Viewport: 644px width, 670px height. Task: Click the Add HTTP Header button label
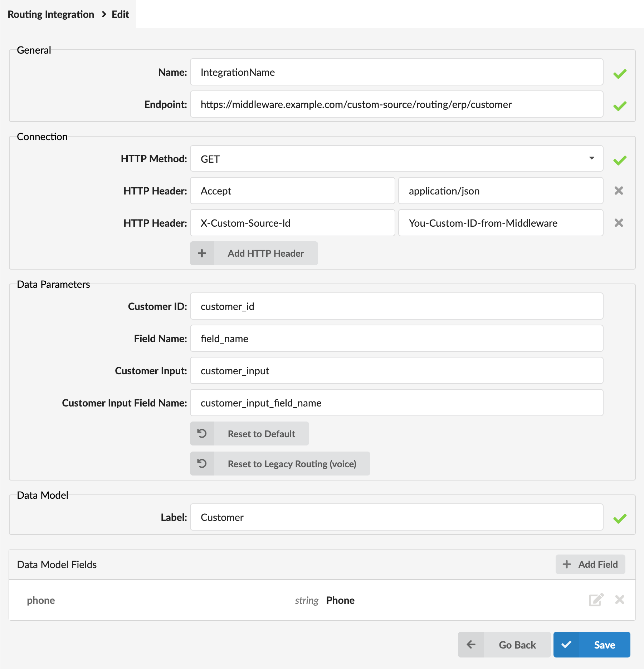(x=266, y=253)
